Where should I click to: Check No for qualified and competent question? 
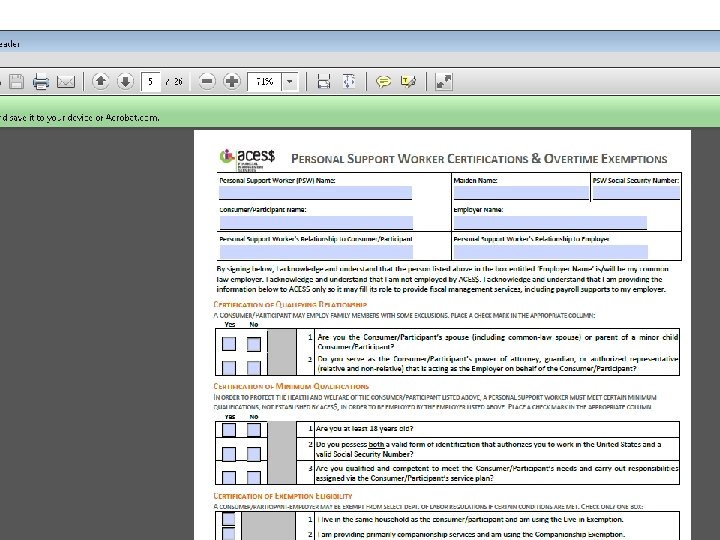click(x=253, y=477)
